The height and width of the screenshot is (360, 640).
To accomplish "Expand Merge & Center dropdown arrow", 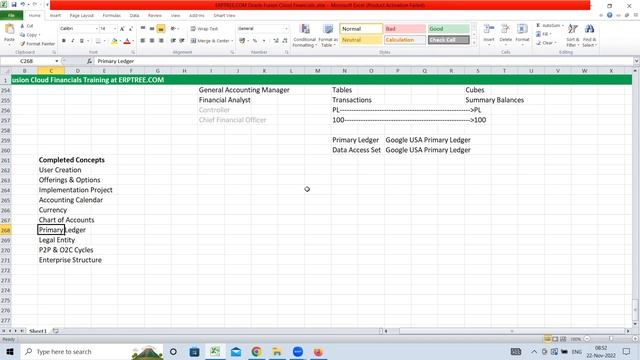I will 232,41.
